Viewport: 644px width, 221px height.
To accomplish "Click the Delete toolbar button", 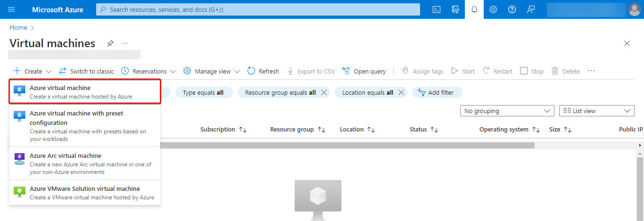I will coord(566,71).
